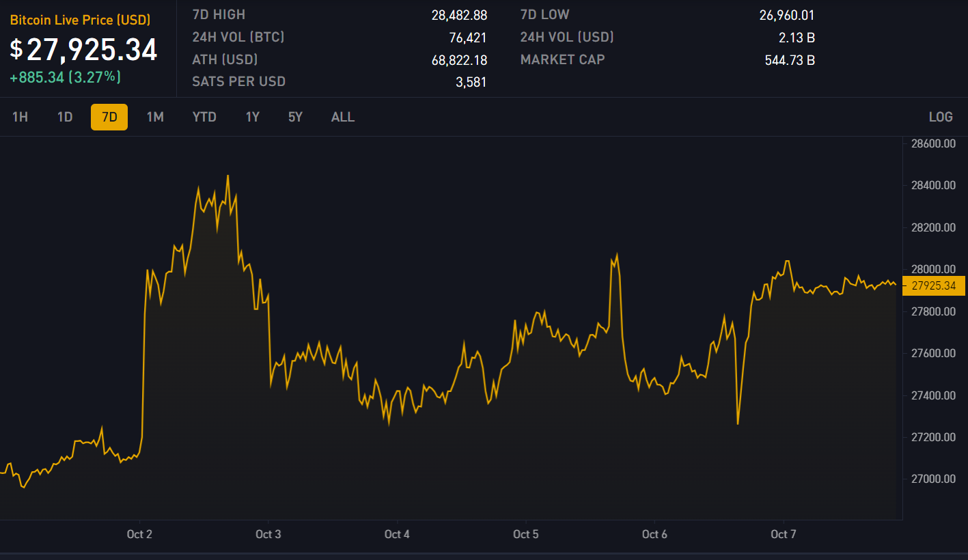Screen dimensions: 968x560
Task: Click the Oct 4 axis marker
Action: tap(397, 534)
